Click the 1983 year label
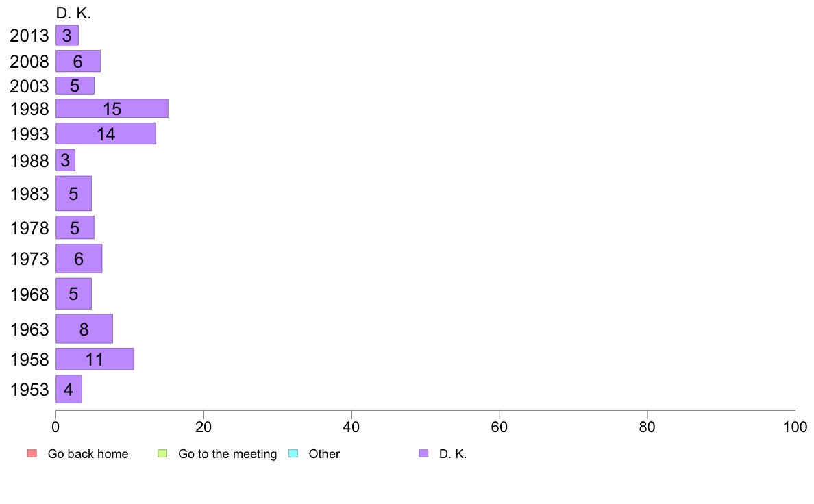This screenshot has height=504, width=814. pyautogui.click(x=29, y=194)
